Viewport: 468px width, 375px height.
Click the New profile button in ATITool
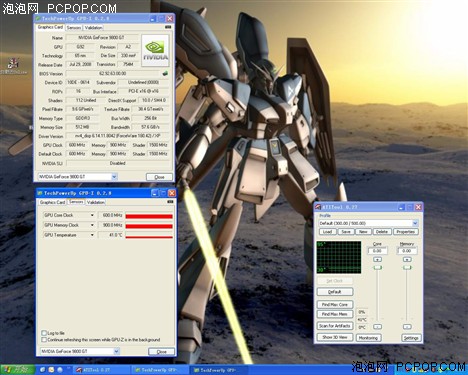click(363, 232)
